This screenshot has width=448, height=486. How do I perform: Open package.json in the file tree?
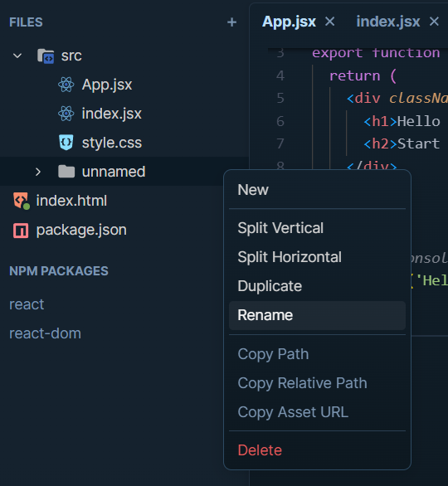[x=81, y=230]
